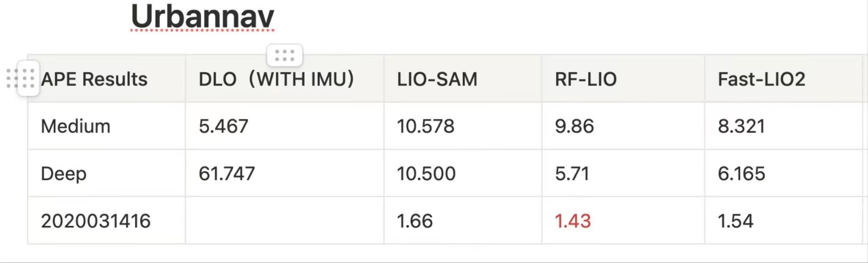Screen dimensions: 868x263
Task: Click the empty DLO cell in 2020031416 row
Action: (285, 221)
